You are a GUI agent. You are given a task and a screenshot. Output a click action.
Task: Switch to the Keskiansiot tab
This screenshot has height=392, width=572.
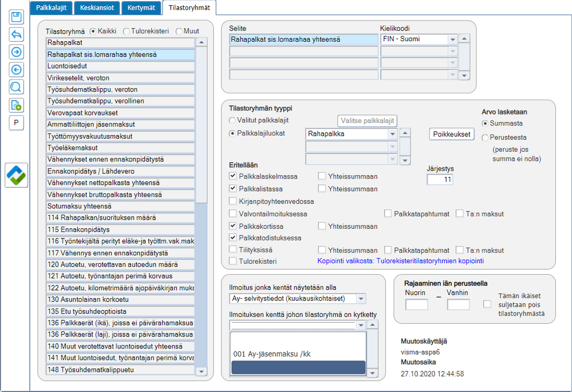pyautogui.click(x=97, y=7)
